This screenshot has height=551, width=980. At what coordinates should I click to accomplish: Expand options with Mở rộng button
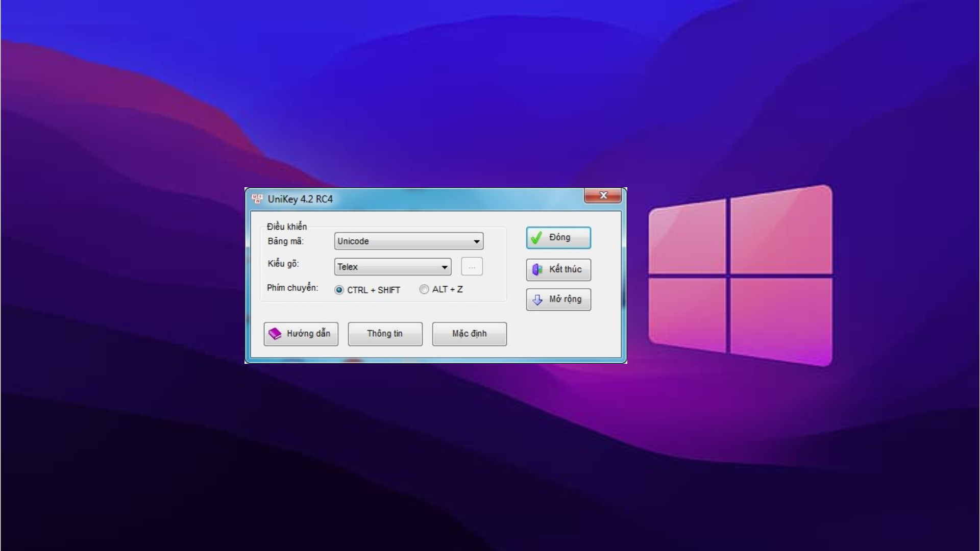(x=558, y=299)
